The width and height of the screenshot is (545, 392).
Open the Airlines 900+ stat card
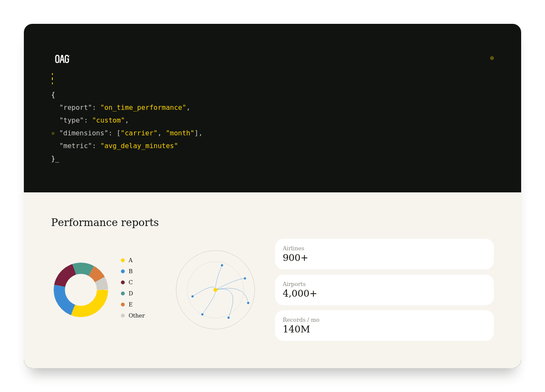[384, 254]
